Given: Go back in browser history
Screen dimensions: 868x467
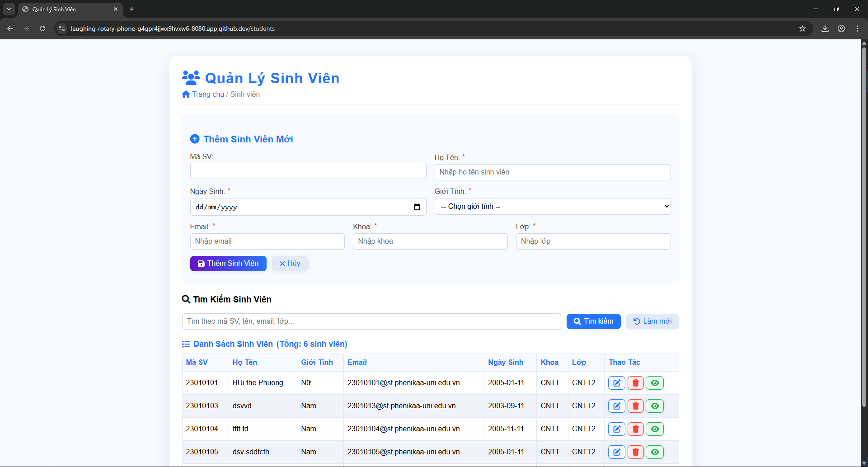Looking at the screenshot, I should [x=10, y=28].
